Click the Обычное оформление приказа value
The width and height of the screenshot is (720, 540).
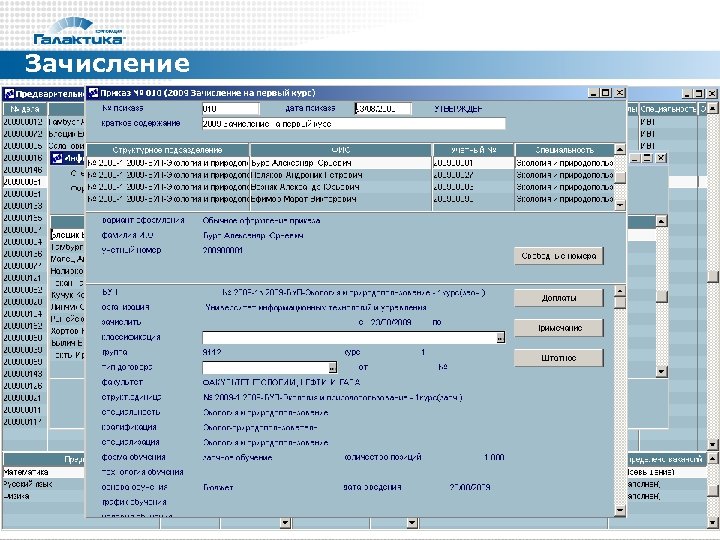[261, 221]
